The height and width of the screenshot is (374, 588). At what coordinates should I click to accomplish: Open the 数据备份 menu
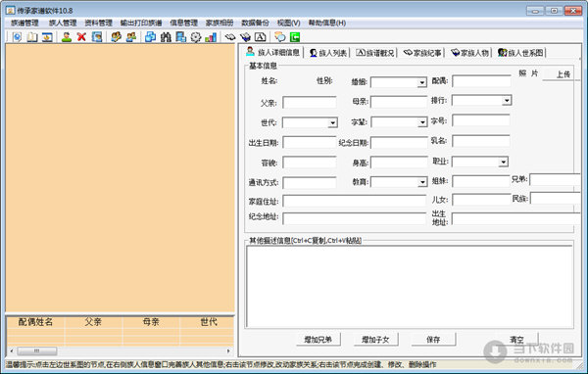[255, 23]
